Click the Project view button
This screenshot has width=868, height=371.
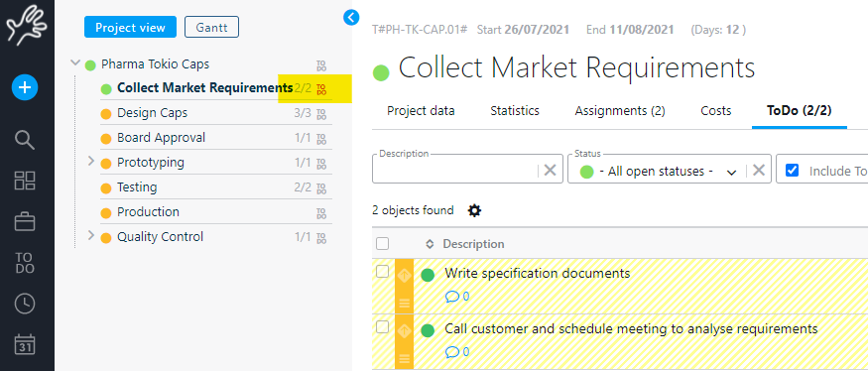(130, 27)
